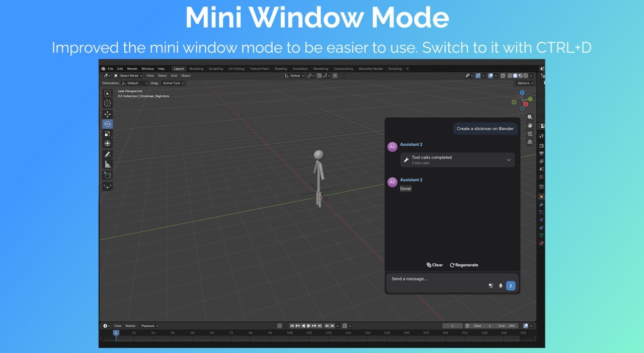Click the Regenerate button
Screen dimensions: 644x353
[x=464, y=265]
